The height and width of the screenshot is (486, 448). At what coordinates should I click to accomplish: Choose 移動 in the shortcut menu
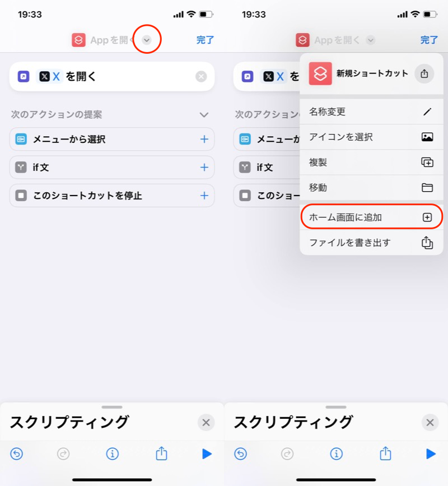pyautogui.click(x=371, y=187)
